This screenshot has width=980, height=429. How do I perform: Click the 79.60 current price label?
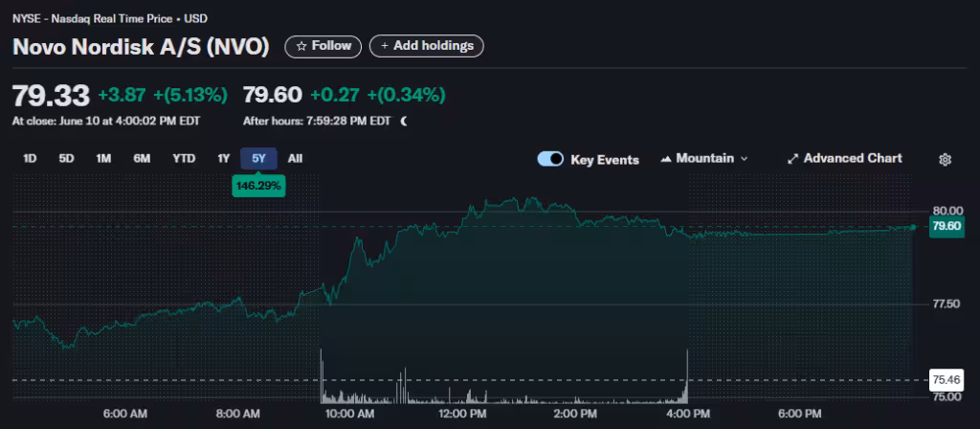(x=947, y=226)
